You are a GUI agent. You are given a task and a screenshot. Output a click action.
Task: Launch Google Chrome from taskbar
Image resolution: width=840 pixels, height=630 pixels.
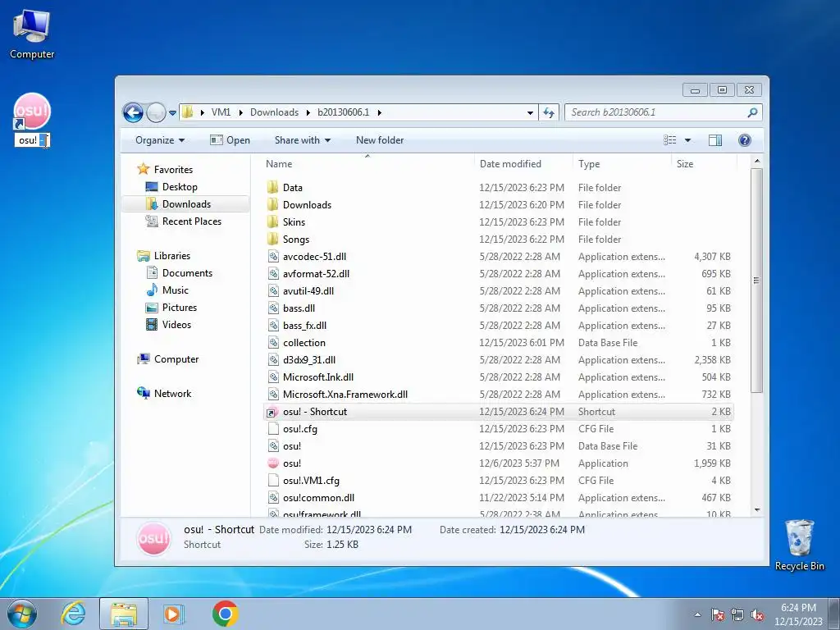pos(225,614)
